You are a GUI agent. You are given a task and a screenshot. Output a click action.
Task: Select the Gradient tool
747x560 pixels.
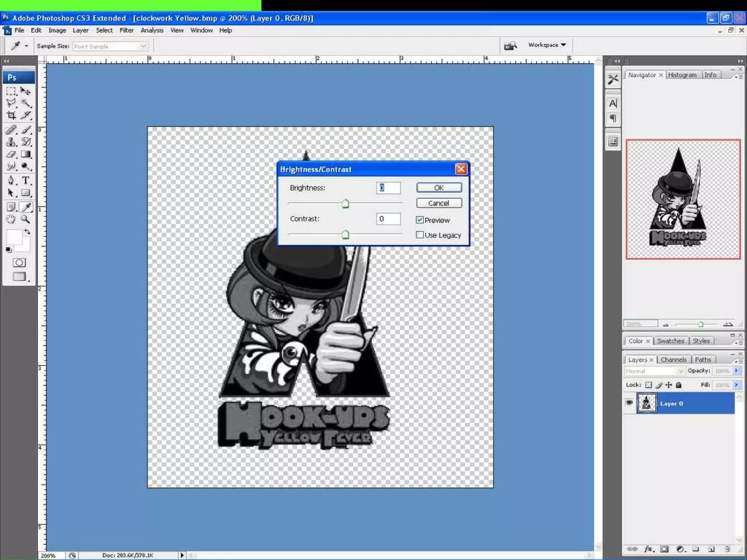[x=26, y=155]
